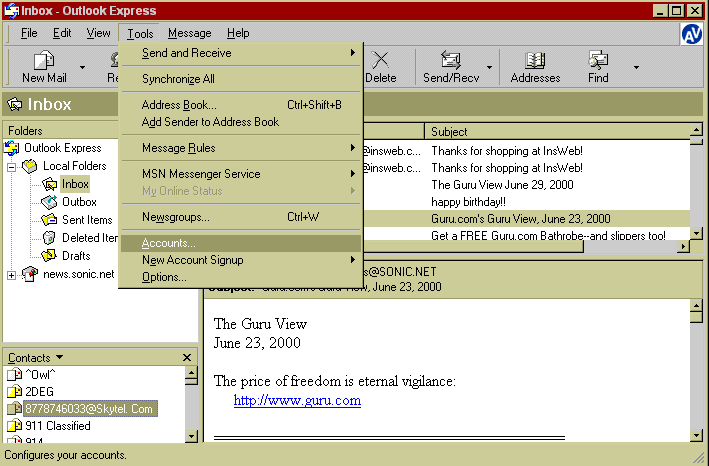709x466 pixels.
Task: Open the http://www.guru.com link
Action: point(297,400)
